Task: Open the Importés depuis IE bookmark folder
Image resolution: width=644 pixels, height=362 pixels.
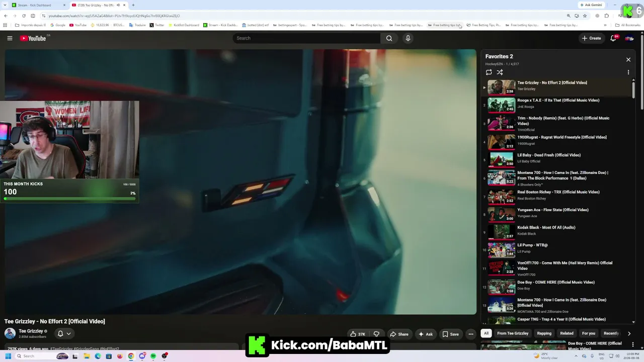Action: click(30, 25)
